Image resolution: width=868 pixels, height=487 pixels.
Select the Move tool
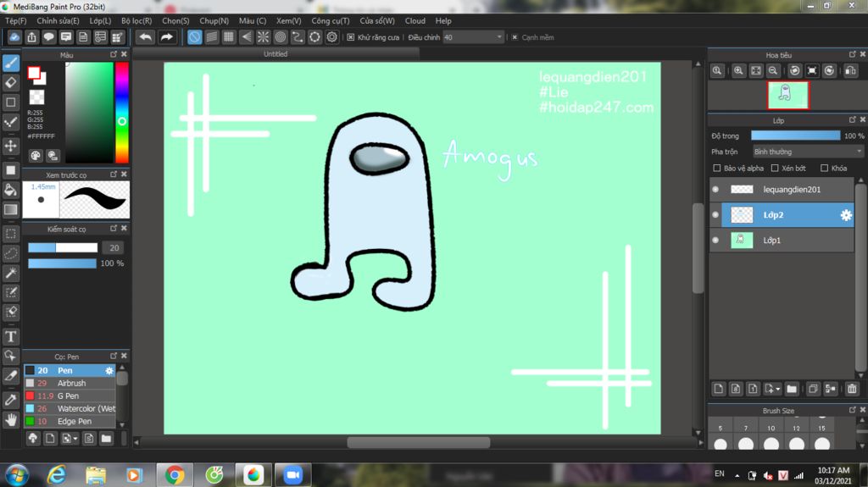(x=11, y=146)
